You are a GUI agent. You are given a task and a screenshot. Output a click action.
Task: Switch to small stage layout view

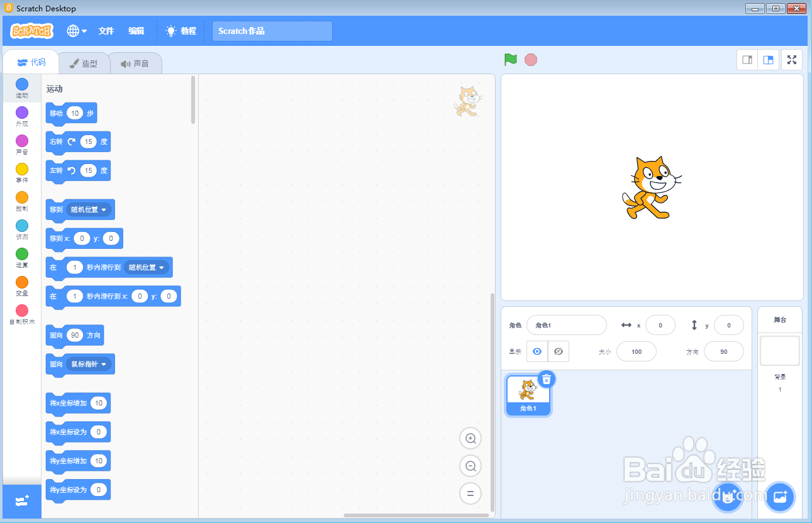tap(747, 59)
